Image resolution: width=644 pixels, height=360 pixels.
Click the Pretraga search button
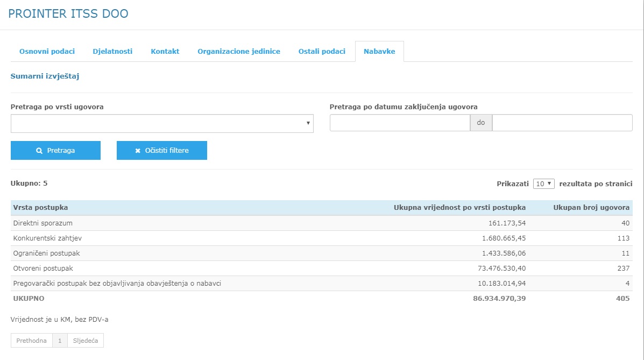pyautogui.click(x=55, y=151)
